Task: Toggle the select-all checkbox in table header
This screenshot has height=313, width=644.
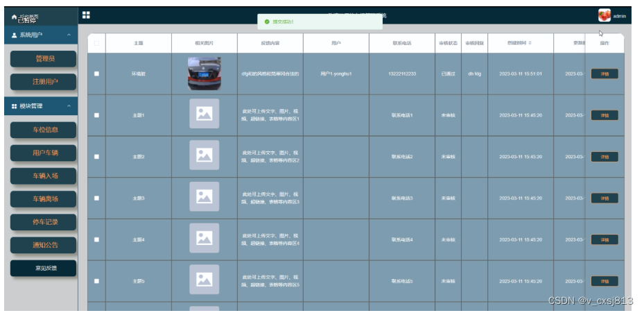Action: click(x=96, y=43)
